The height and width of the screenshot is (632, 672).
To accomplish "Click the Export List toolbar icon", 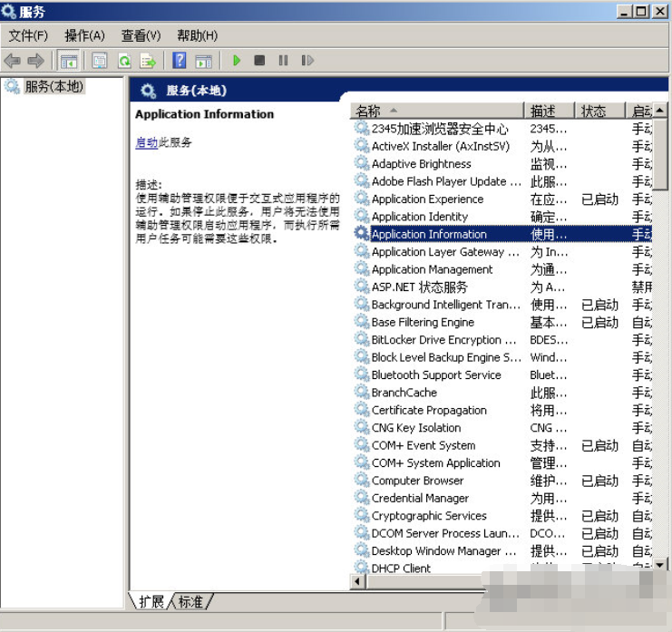I will click(x=147, y=61).
